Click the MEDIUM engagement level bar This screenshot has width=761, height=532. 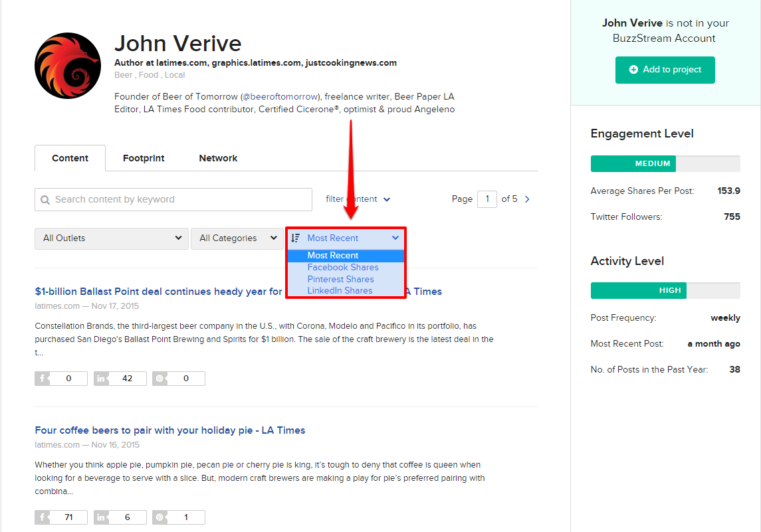tap(633, 163)
